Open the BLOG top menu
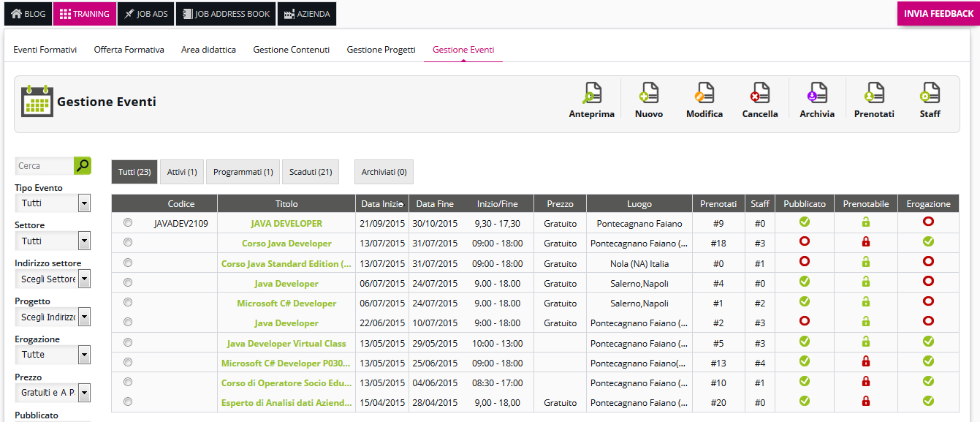This screenshot has height=422, width=980. click(27, 14)
